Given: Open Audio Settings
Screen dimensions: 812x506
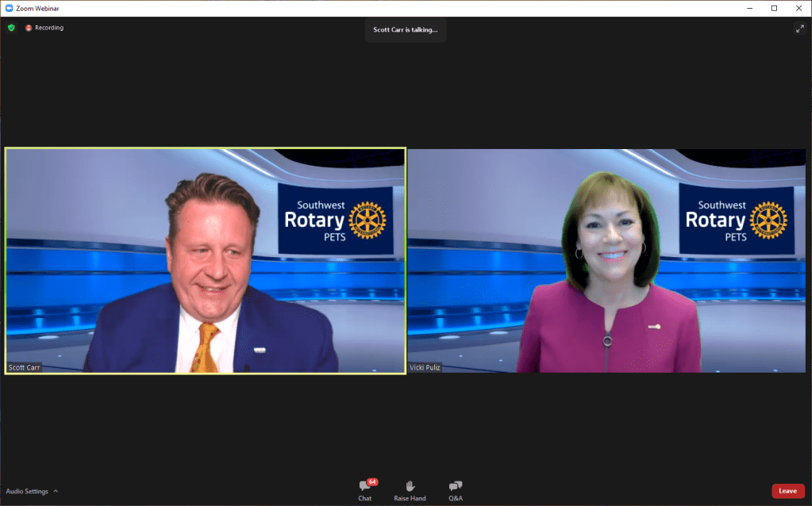Looking at the screenshot, I should pyautogui.click(x=27, y=491).
